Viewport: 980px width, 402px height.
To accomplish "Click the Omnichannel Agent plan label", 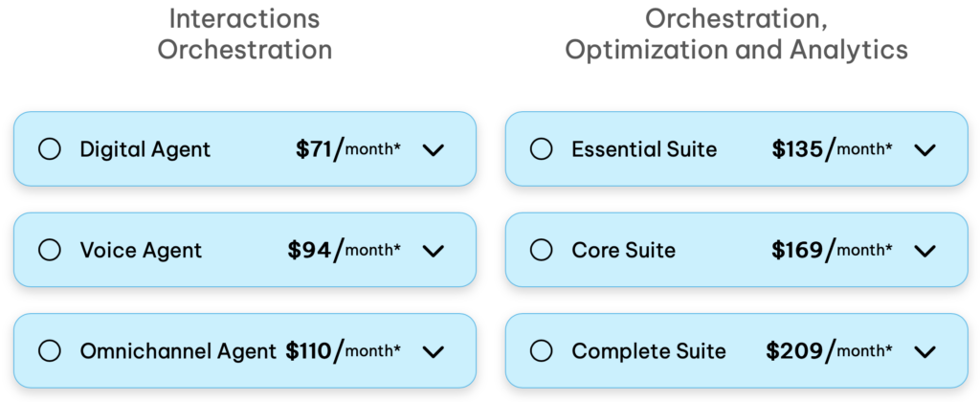I will 178,350.
